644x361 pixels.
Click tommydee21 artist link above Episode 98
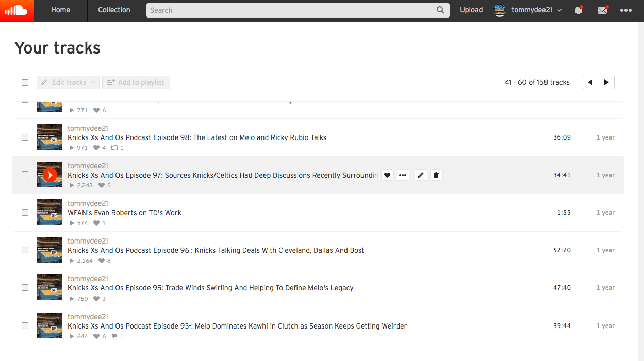click(x=88, y=128)
